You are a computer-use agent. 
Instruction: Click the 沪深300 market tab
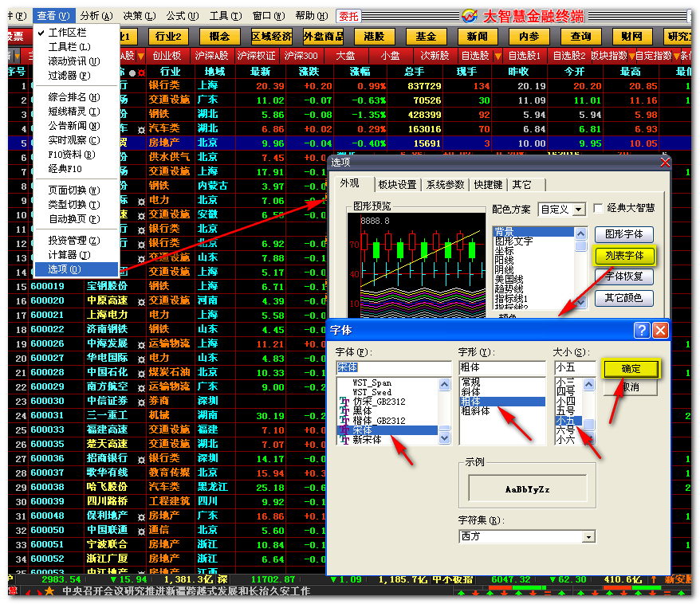pos(301,57)
